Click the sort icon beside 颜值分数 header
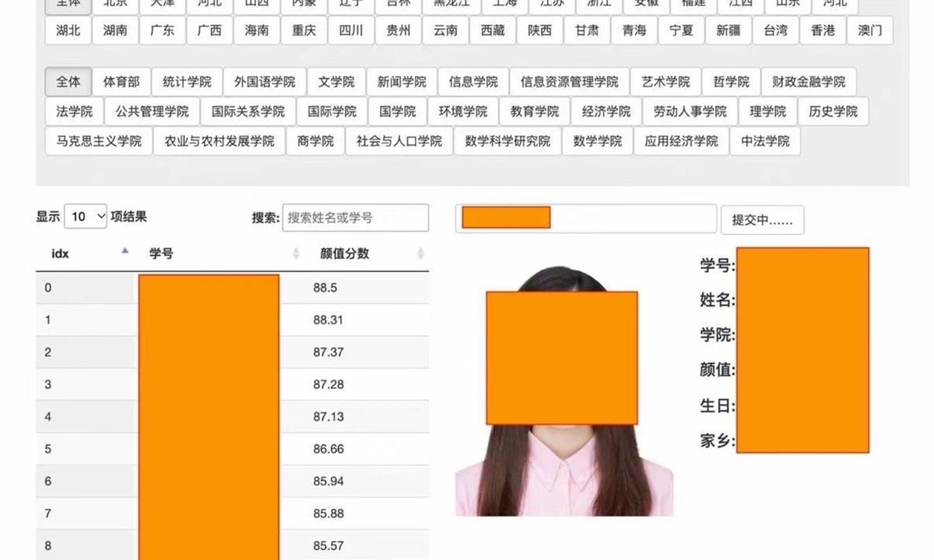The image size is (934, 560). tap(420, 254)
